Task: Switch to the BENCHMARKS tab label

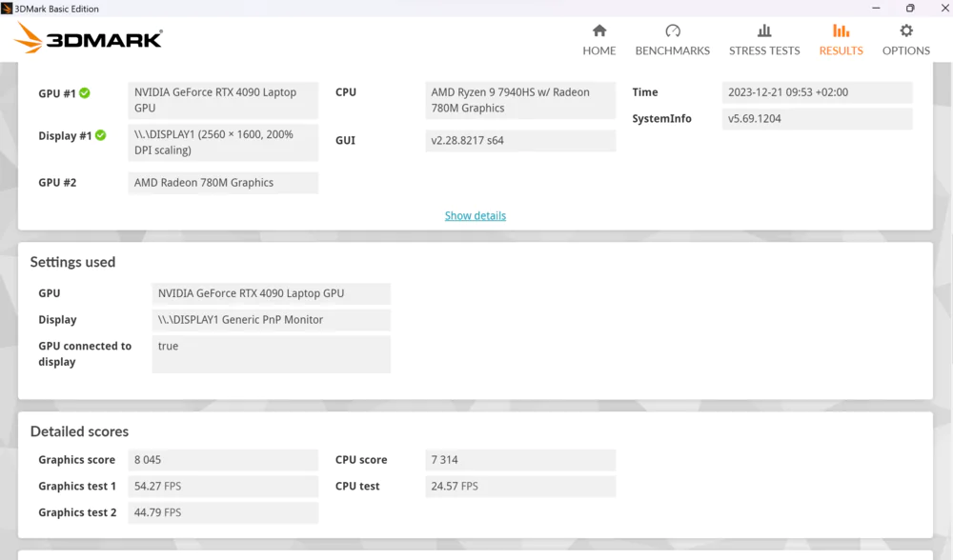Action: tap(672, 50)
